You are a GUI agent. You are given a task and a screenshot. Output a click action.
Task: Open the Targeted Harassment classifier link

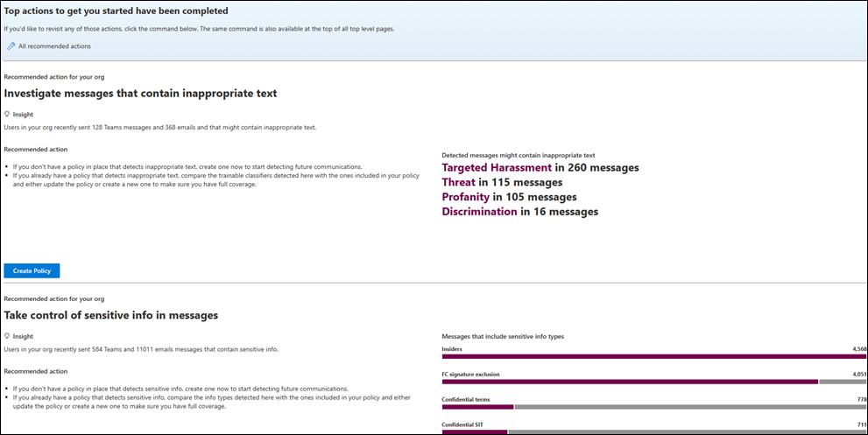(497, 167)
